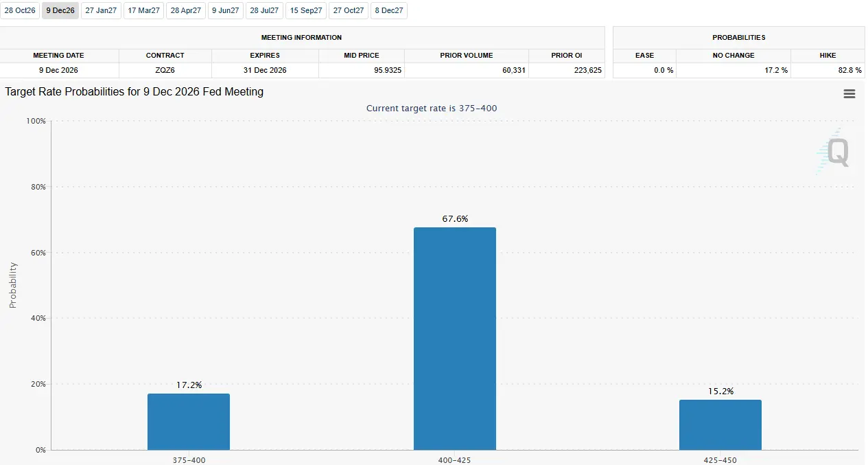
Task: Click the HIKE column header
Action: point(828,55)
